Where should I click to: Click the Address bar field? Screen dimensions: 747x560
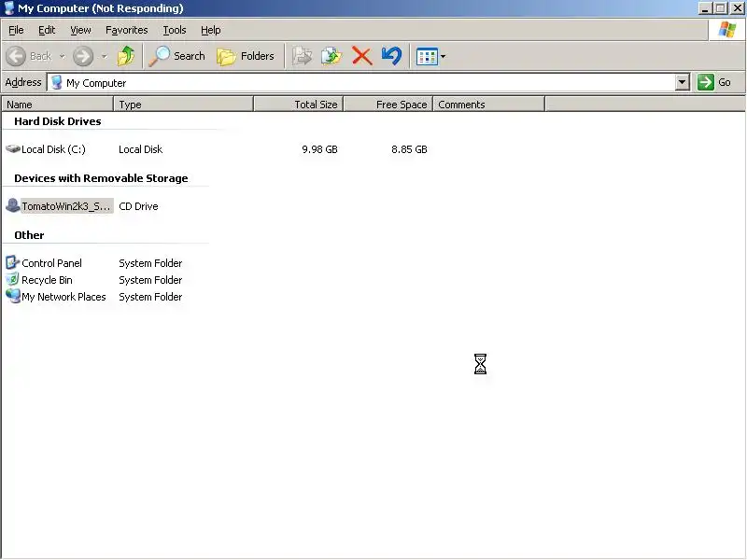(x=362, y=82)
